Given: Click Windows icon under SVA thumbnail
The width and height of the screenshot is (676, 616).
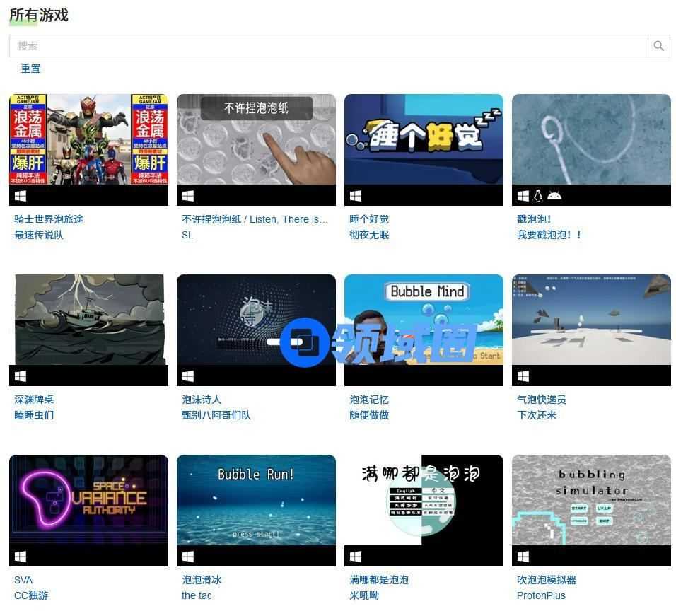Looking at the screenshot, I should [x=20, y=557].
